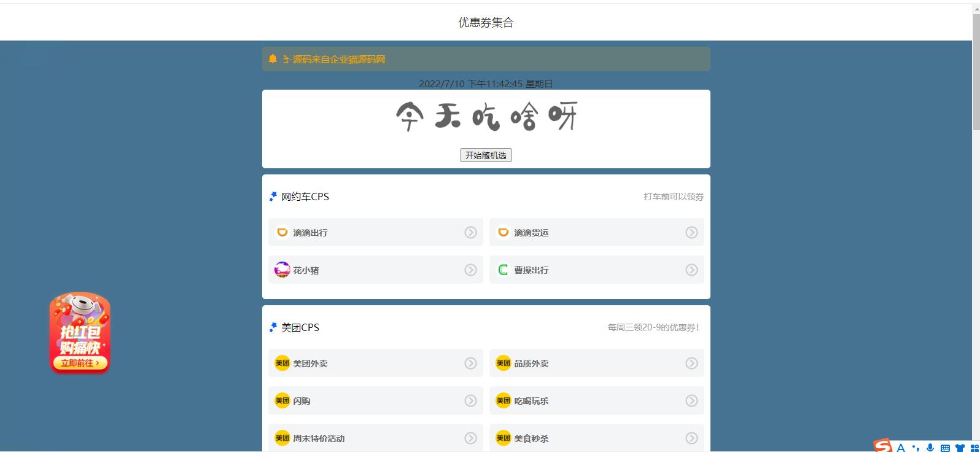The height and width of the screenshot is (452, 980).
Task: Click the bell icon in the notice bar
Action: pos(273,59)
